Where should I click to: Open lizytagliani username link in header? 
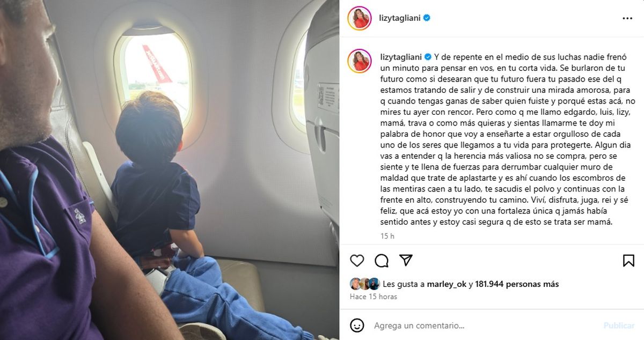400,18
